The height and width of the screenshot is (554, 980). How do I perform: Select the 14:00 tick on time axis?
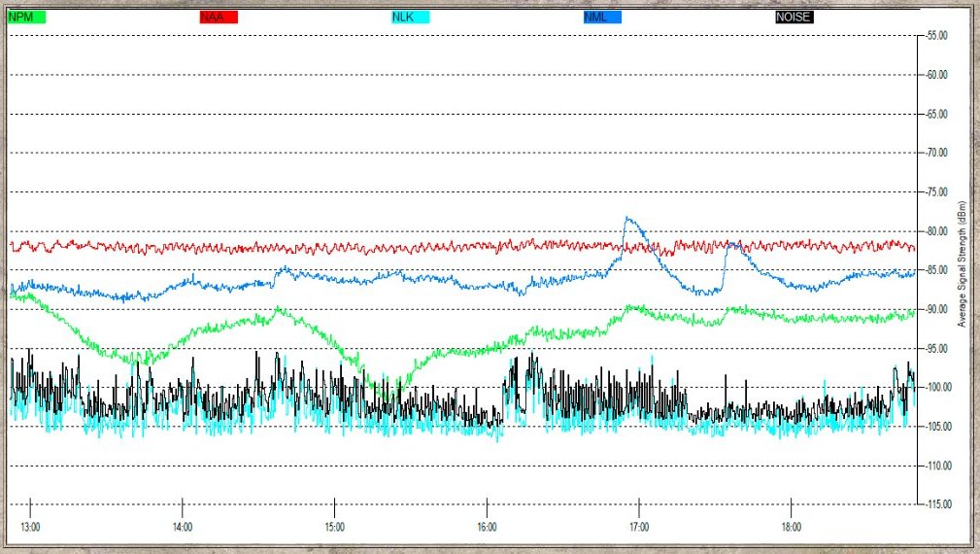tap(183, 527)
